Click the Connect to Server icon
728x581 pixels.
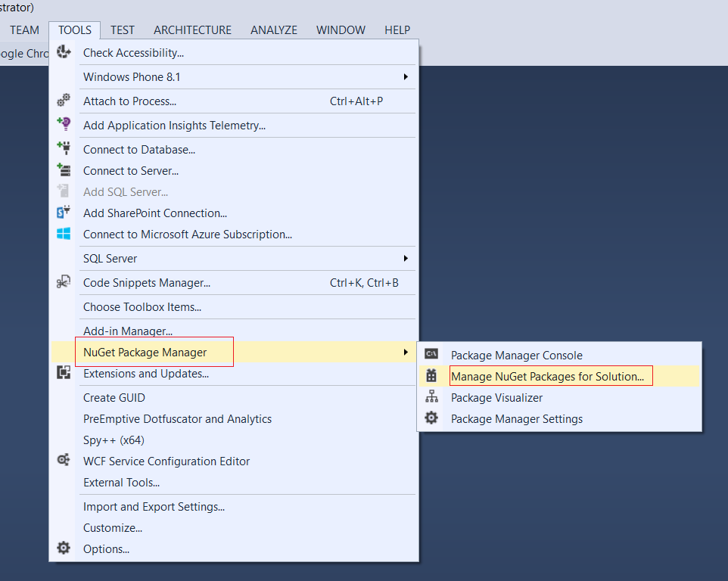click(x=64, y=170)
